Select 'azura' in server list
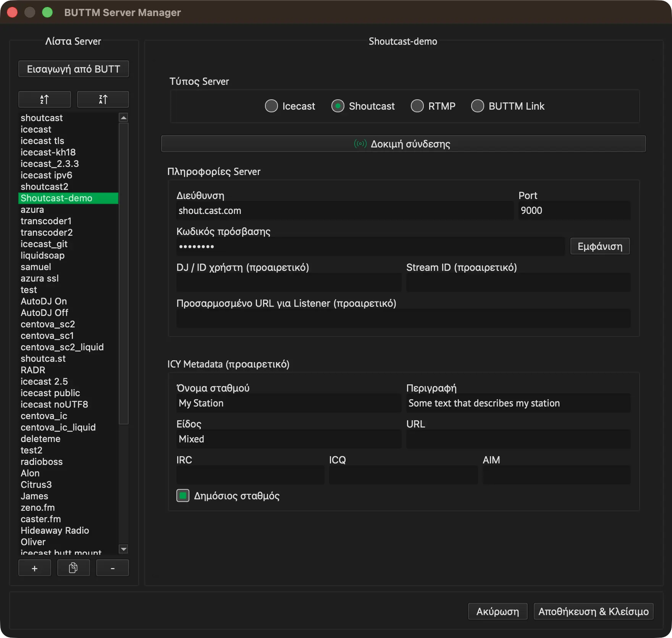Viewport: 672px width, 638px height. 68,209
